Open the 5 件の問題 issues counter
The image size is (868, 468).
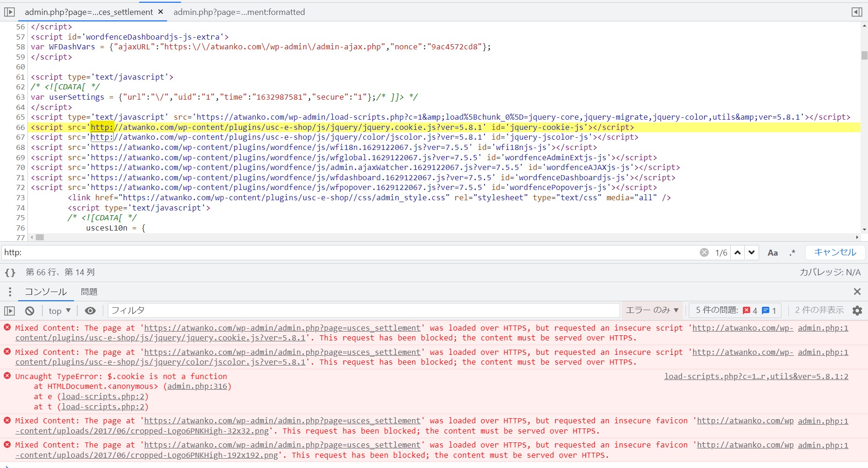pos(735,310)
